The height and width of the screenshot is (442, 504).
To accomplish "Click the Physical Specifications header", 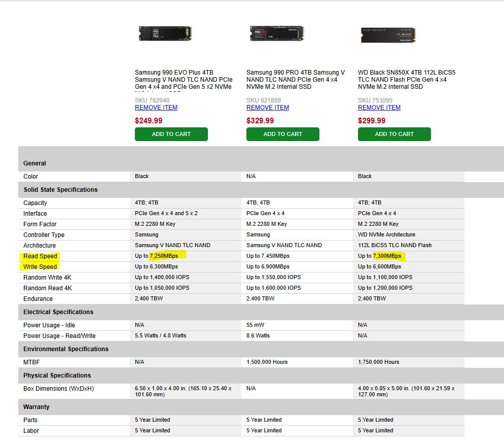I will 57,375.
